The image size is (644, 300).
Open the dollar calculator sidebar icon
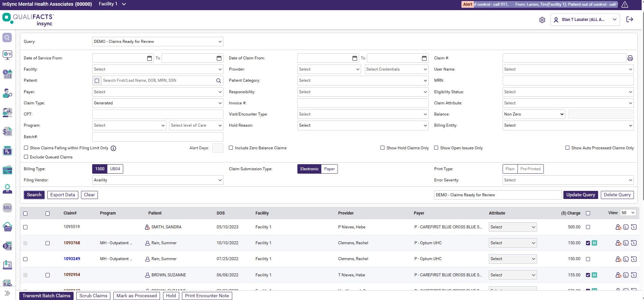pos(7,246)
